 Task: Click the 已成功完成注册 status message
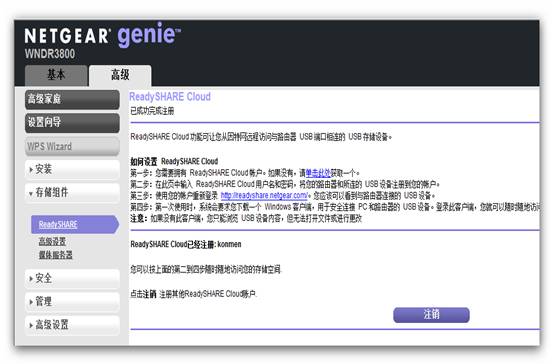click(x=152, y=111)
